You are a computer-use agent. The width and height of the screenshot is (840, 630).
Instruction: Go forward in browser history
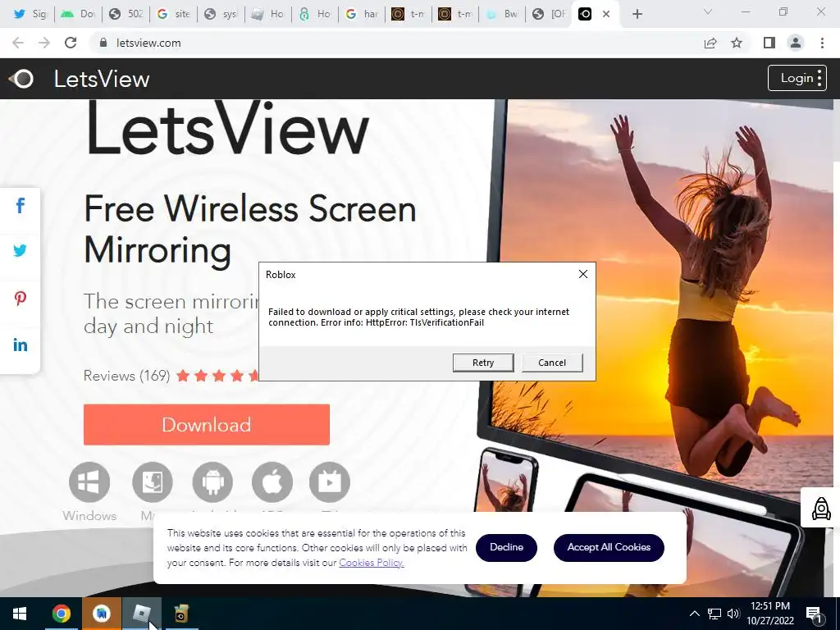44,43
